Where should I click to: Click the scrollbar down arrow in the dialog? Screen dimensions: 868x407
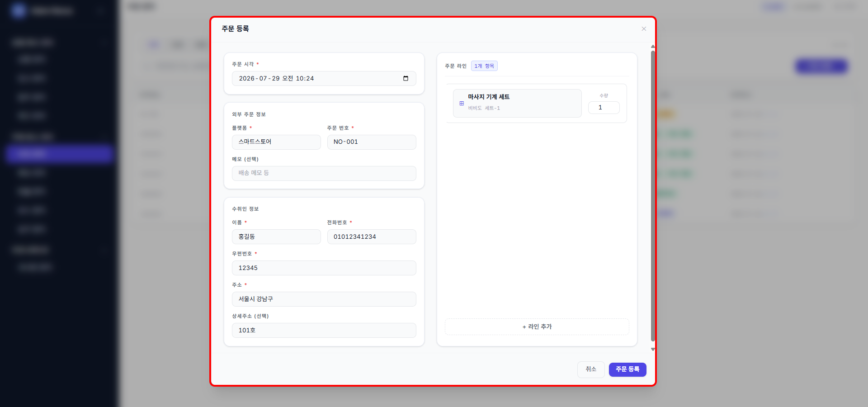click(653, 349)
